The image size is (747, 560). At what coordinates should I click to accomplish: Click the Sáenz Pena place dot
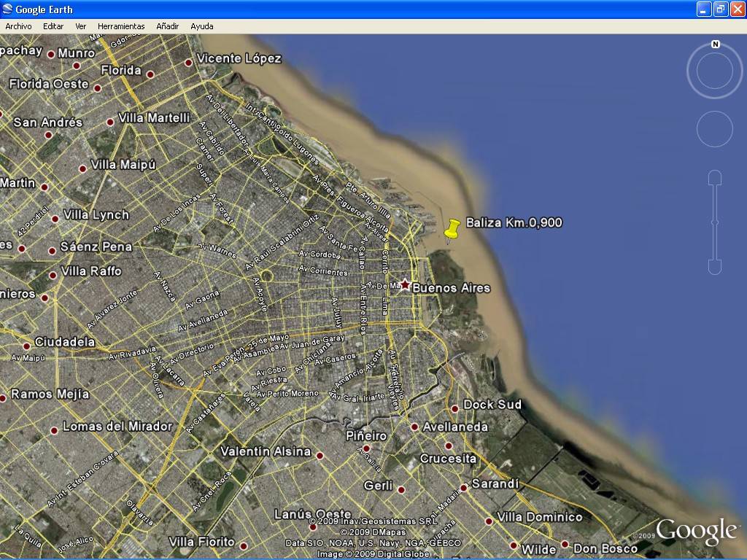coord(52,251)
